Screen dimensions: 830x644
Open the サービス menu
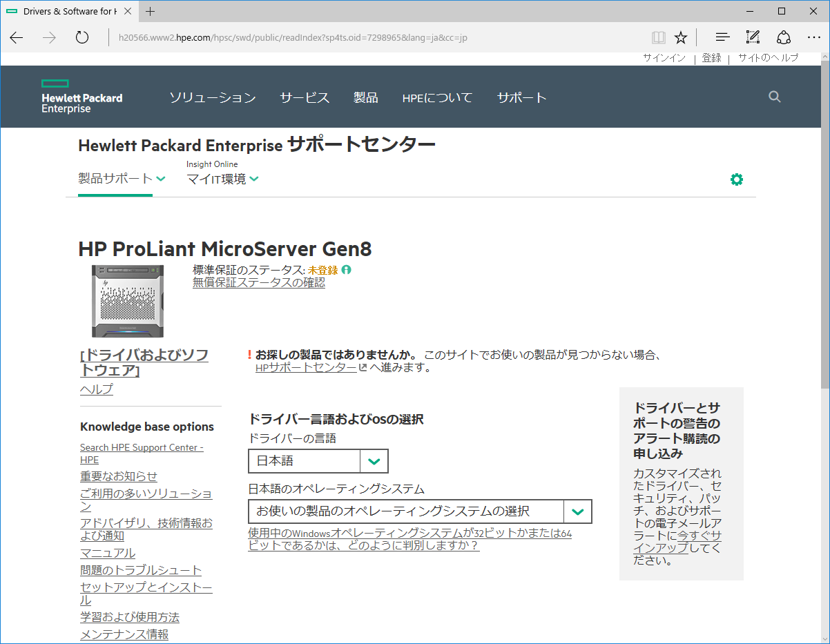[x=305, y=98]
